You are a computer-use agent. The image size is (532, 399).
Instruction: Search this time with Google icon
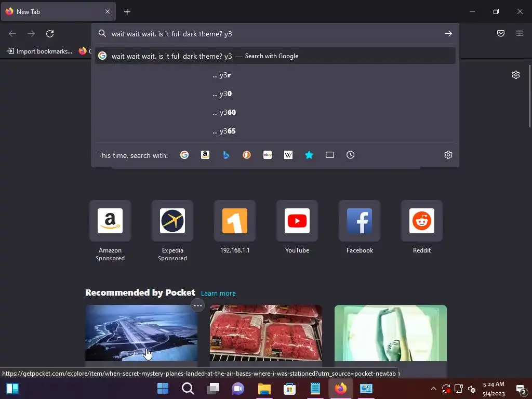click(x=184, y=155)
